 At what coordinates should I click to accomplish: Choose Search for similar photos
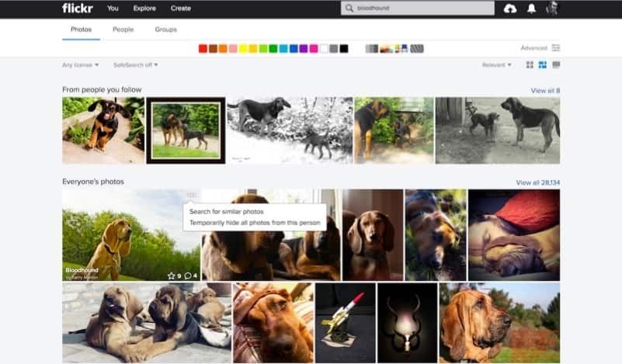(x=227, y=211)
